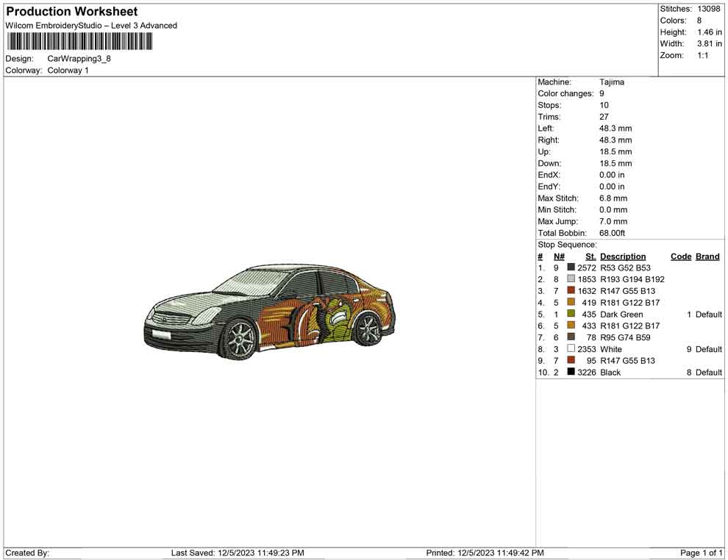Click the Black color swatch

tap(571, 372)
